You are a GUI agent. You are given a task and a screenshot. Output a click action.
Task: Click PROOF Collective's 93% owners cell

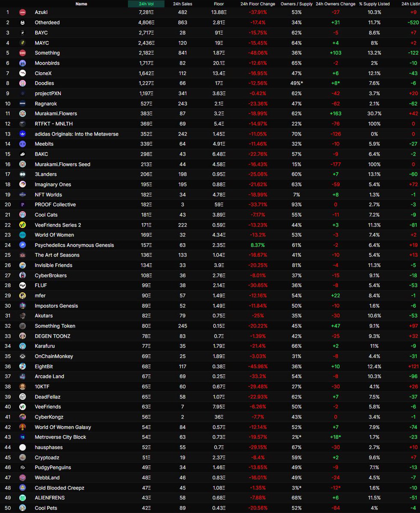[x=297, y=205]
